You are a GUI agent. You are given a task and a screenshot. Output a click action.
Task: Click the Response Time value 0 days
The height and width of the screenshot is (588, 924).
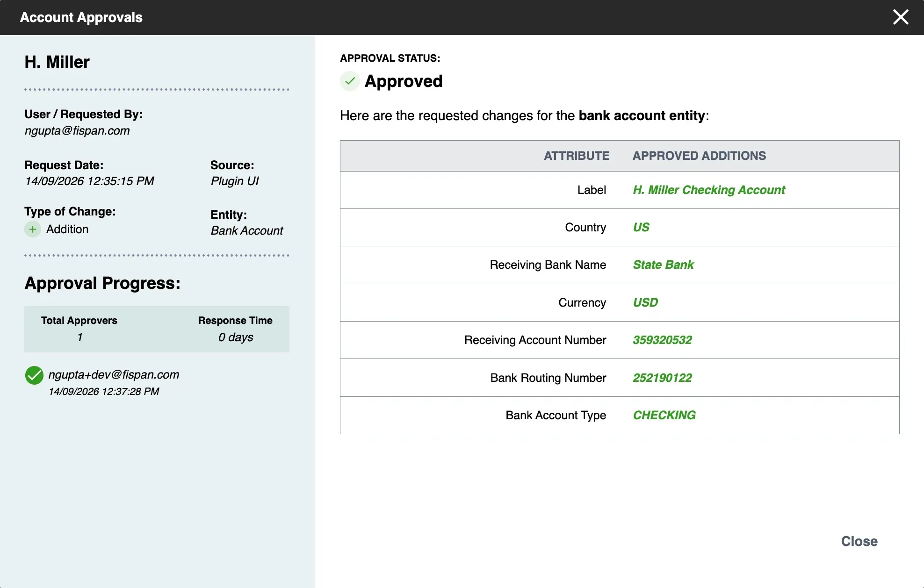point(236,337)
